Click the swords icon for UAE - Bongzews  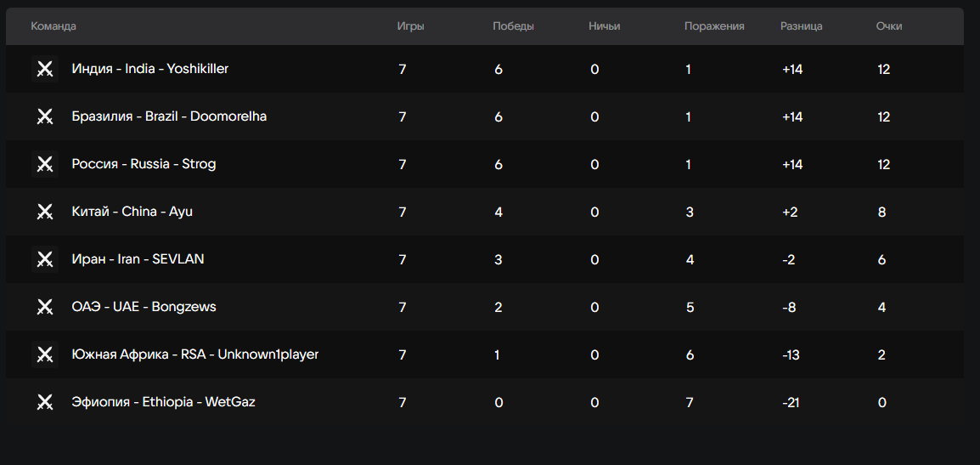(44, 307)
